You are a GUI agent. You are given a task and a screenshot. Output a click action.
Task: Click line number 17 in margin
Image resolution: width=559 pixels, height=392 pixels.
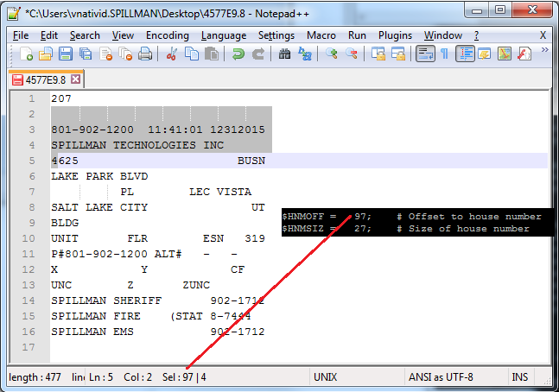29,347
